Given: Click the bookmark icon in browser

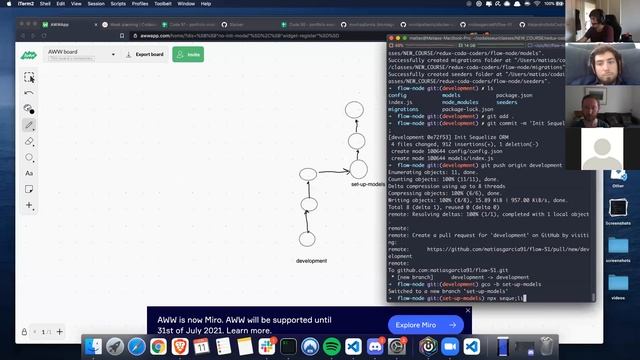Looking at the screenshot, I should (x=122, y=36).
